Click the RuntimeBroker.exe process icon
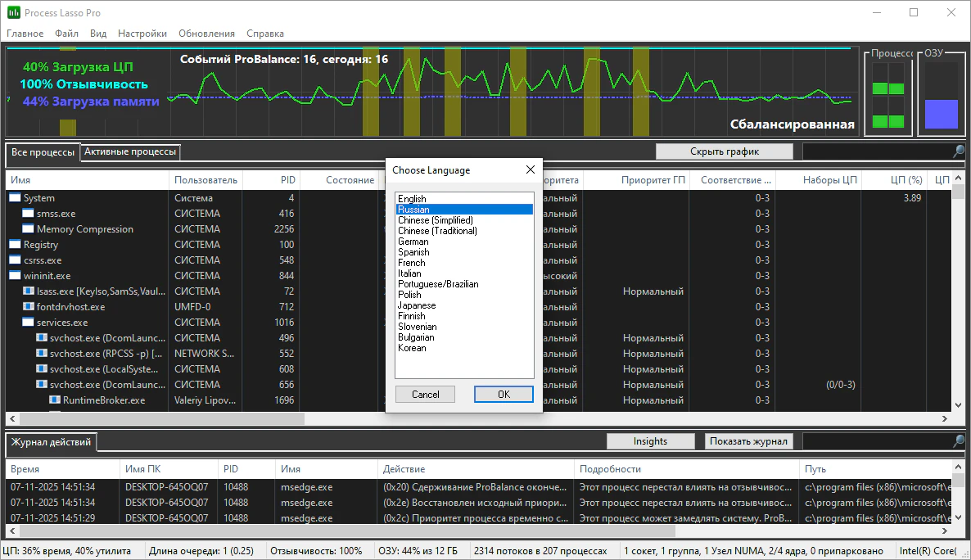 (55, 400)
